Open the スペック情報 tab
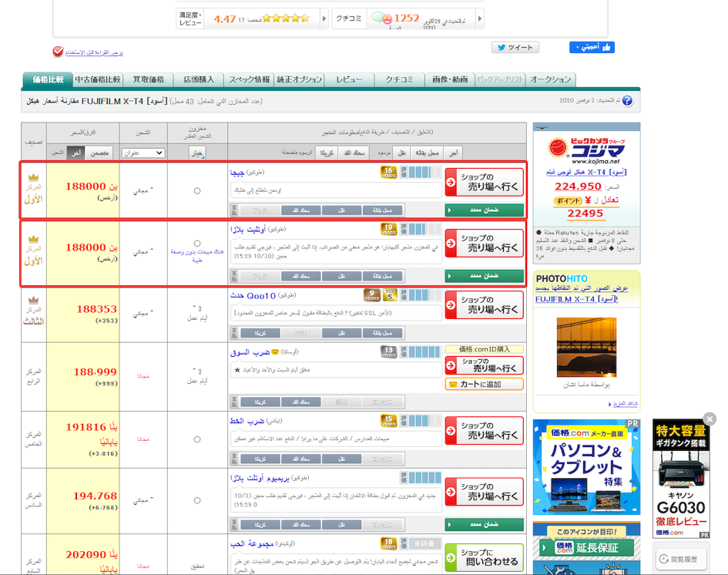This screenshot has height=575, width=728. click(249, 79)
